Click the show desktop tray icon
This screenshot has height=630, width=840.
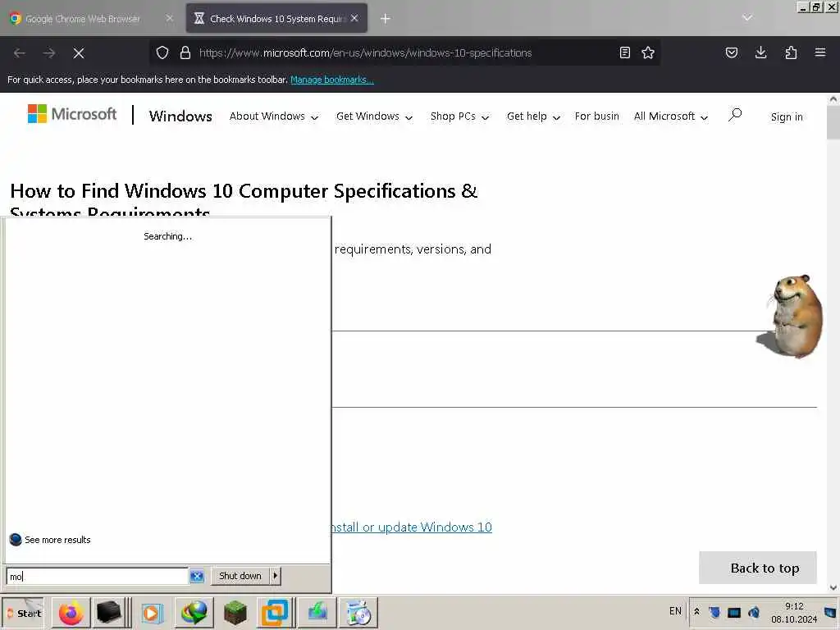[830, 612]
